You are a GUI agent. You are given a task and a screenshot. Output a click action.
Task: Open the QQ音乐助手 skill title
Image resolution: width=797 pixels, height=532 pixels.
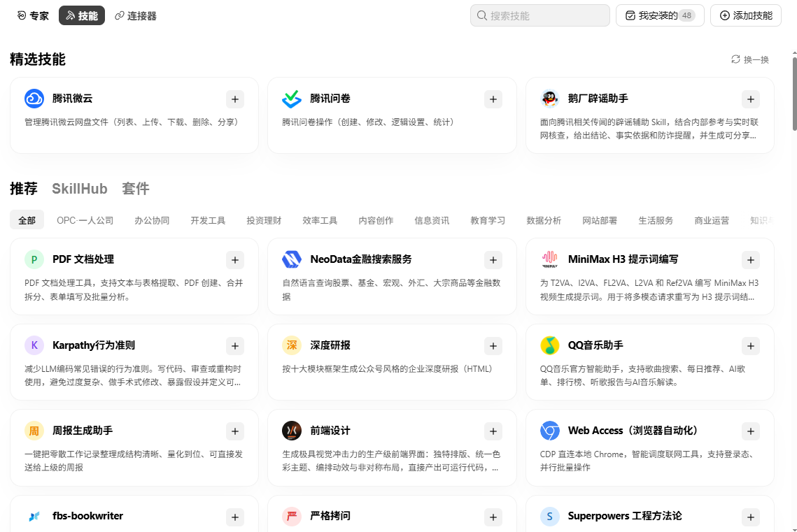[x=595, y=345]
